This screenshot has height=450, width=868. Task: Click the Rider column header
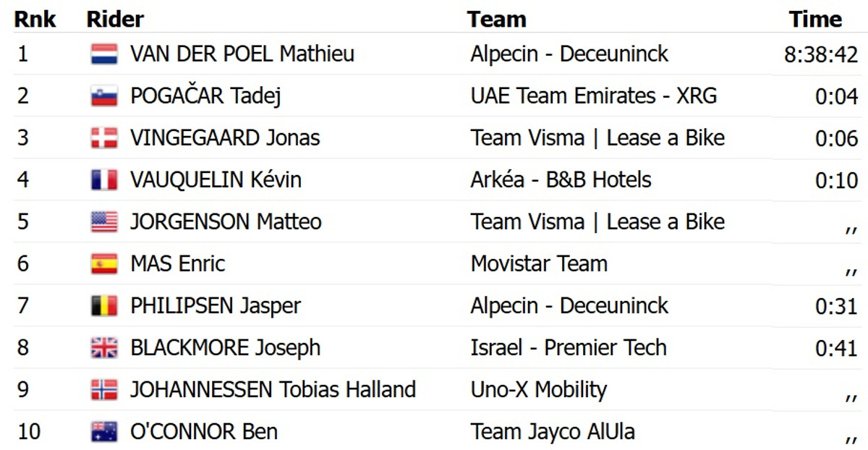[x=115, y=19]
